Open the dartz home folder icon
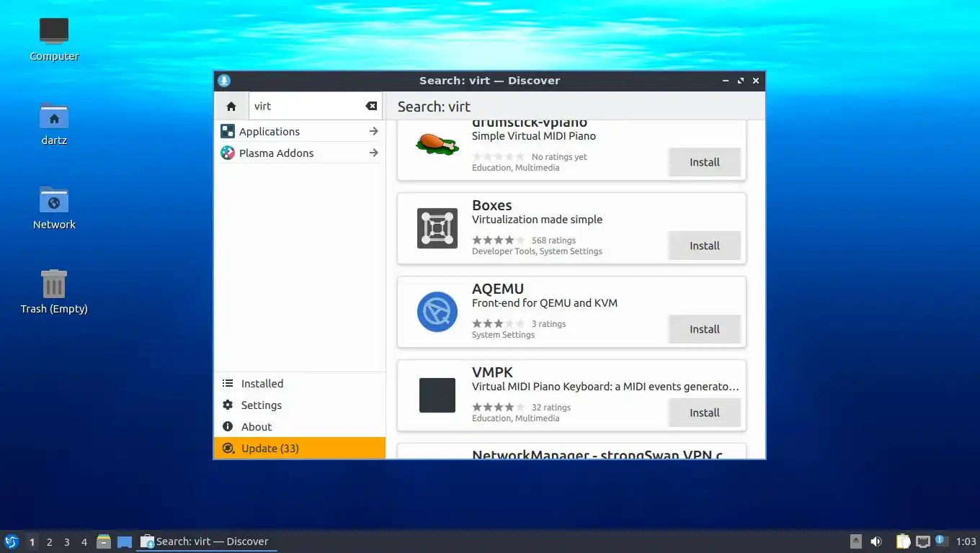Screen dimensions: 980x553 coord(54,124)
